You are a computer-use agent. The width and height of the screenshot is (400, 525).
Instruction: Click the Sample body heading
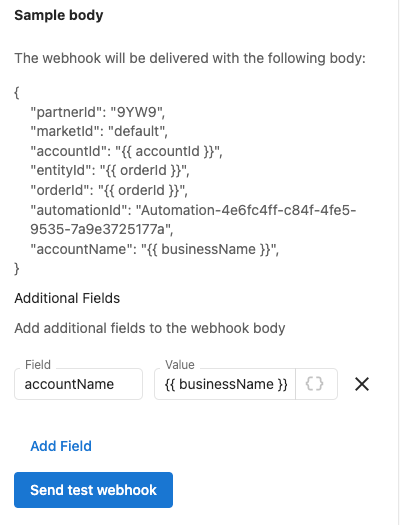[59, 15]
